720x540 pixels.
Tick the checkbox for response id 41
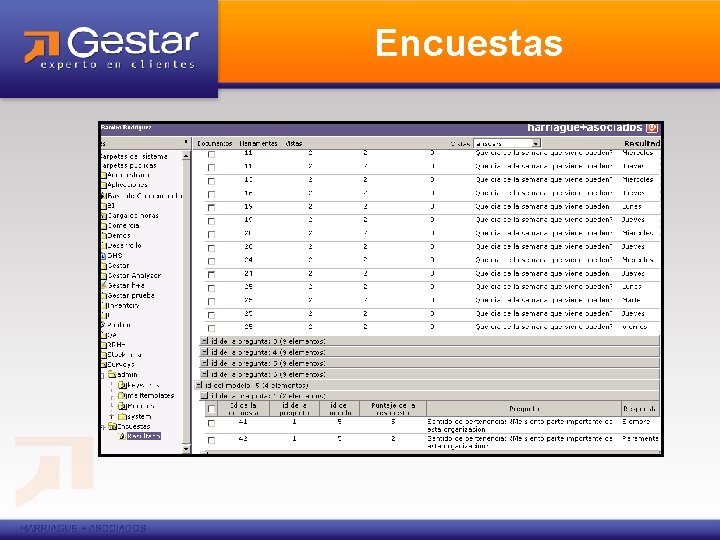(211, 423)
